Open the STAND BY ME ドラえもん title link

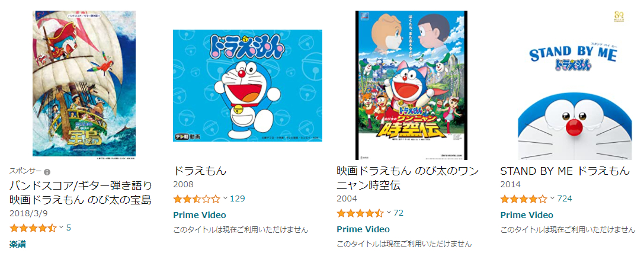pyautogui.click(x=565, y=171)
